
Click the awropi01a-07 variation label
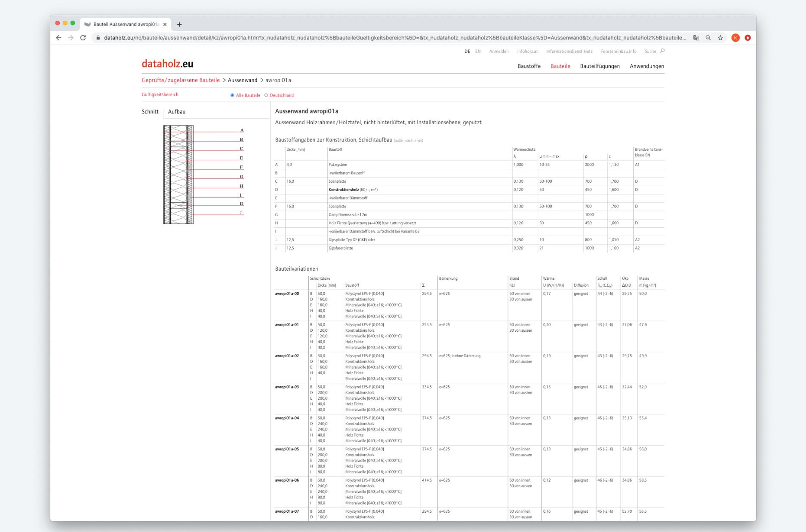tap(287, 511)
